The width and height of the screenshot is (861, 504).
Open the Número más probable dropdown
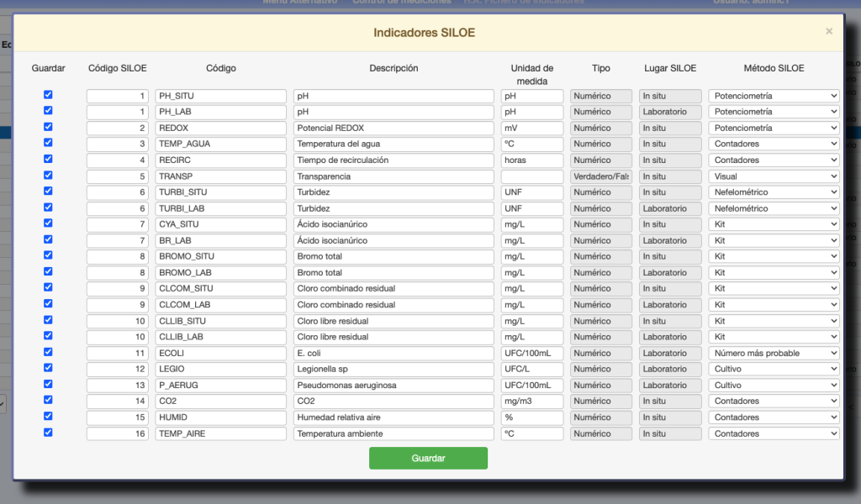tap(774, 353)
